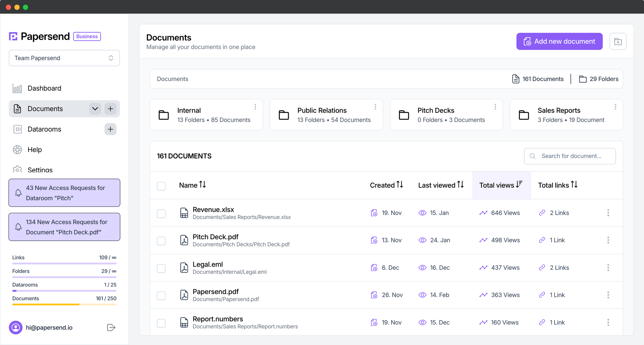644x345 pixels.
Task: Select the checkbox on the Legal.eml row
Action: (161, 268)
